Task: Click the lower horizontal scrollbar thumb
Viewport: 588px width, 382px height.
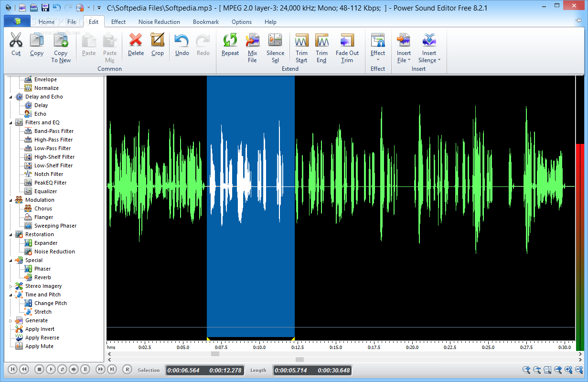Action: tap(299, 360)
